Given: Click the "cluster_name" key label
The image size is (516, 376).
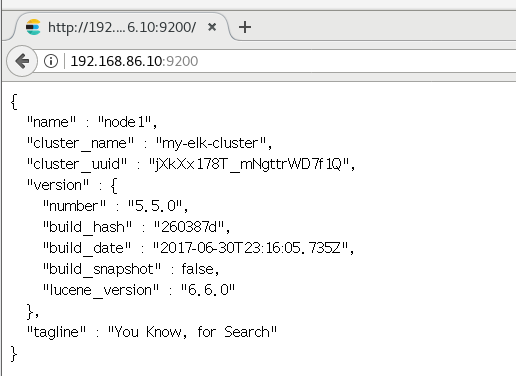Looking at the screenshot, I should pyautogui.click(x=80, y=143).
